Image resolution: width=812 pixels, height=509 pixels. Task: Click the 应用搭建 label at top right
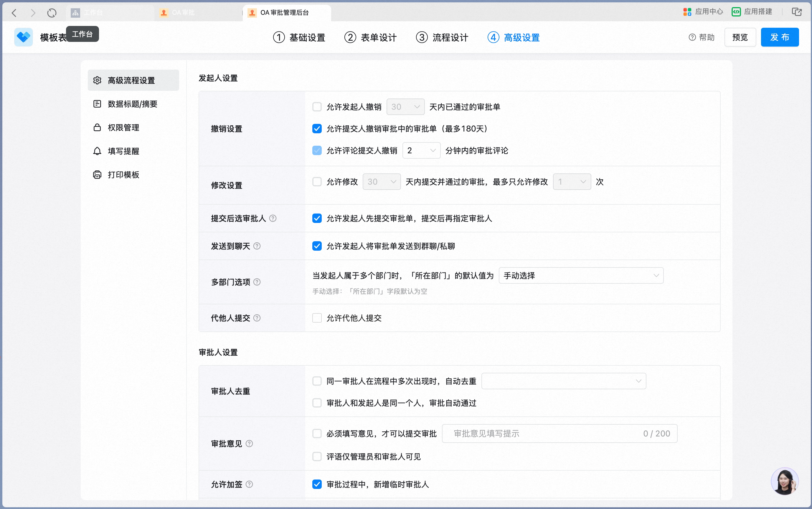[758, 12]
